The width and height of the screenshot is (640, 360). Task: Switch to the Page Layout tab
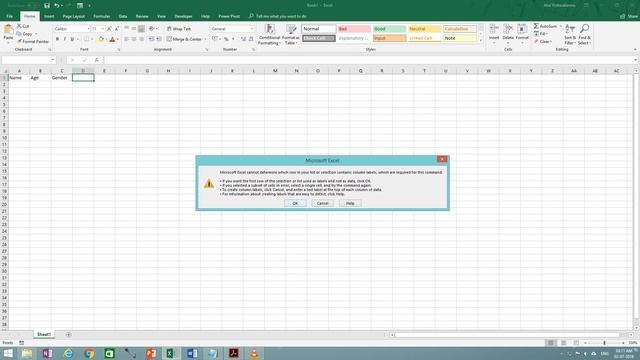[73, 16]
